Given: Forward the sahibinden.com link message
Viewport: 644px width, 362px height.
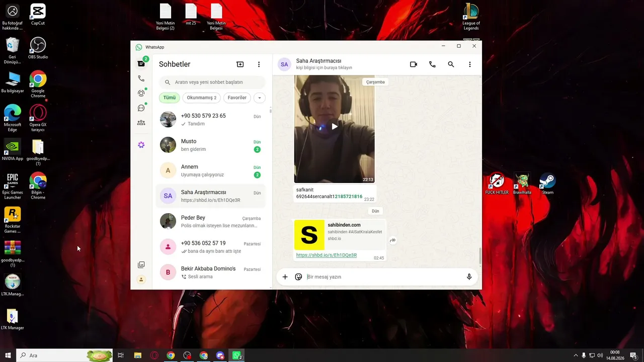Looking at the screenshot, I should [392, 240].
